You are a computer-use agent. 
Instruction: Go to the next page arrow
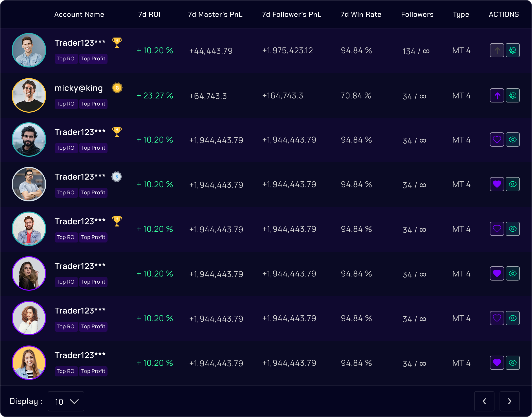(509, 401)
